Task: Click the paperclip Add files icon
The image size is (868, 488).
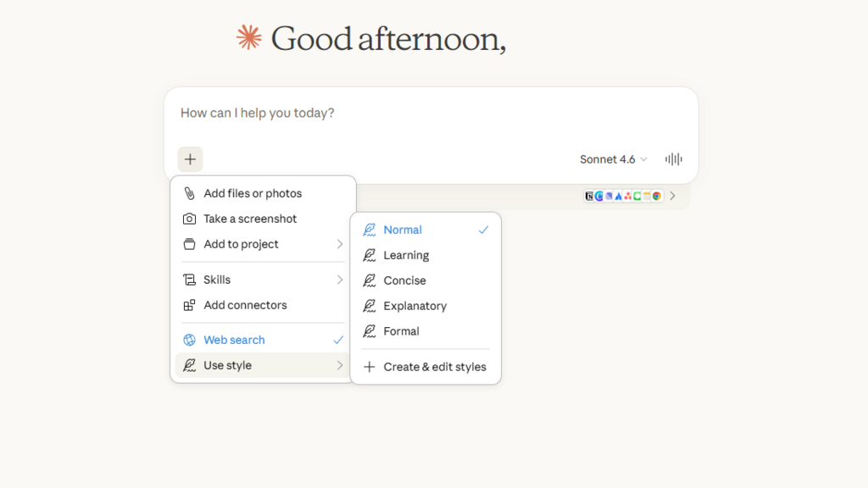Action: [x=189, y=193]
